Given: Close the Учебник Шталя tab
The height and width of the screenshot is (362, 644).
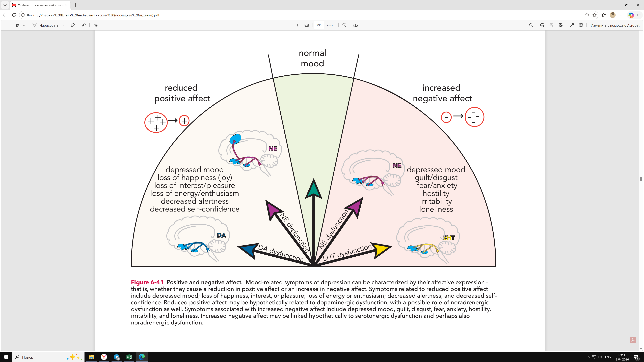Looking at the screenshot, I should point(66,5).
